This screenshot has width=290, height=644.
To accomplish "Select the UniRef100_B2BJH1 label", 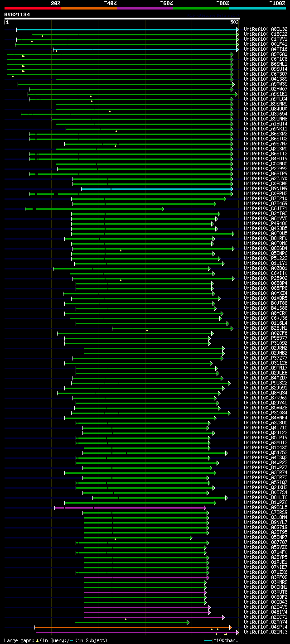I will point(266,328).
